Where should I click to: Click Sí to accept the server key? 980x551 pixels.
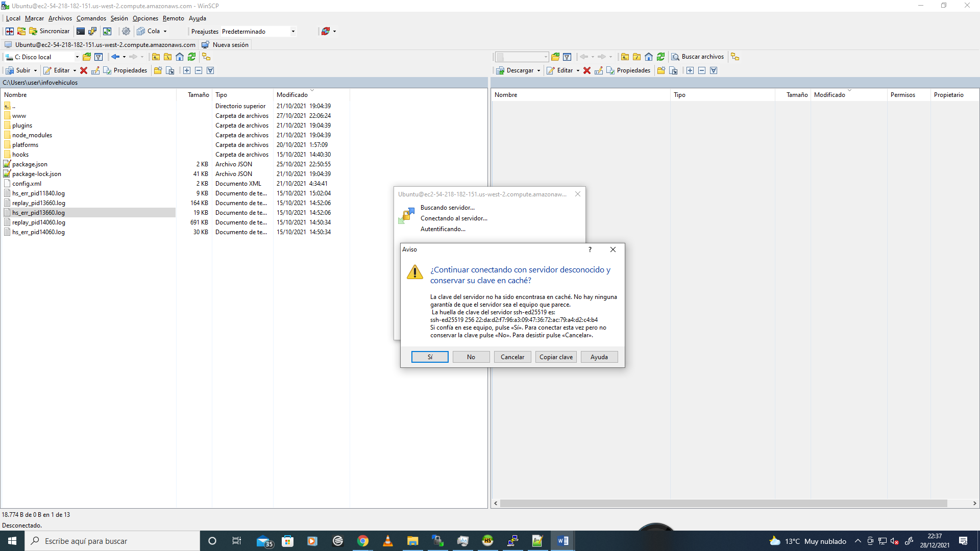tap(430, 357)
